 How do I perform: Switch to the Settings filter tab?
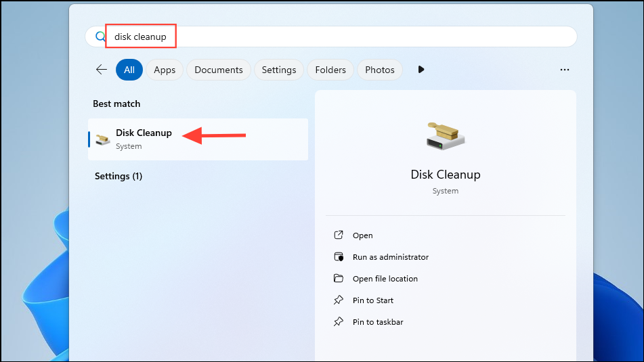pyautogui.click(x=279, y=70)
